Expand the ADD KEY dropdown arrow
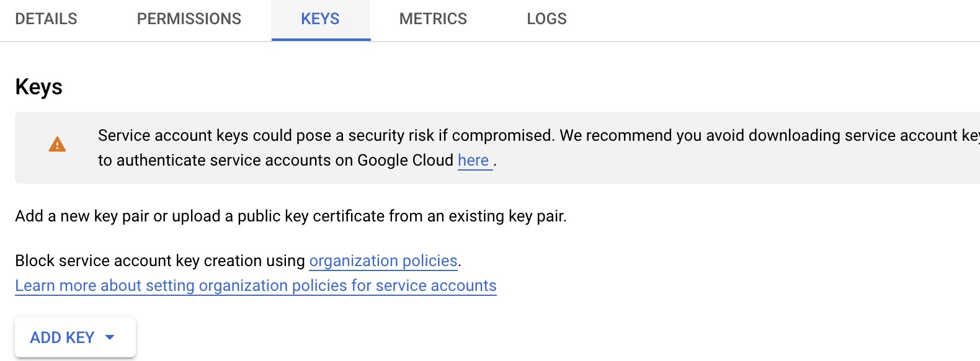Screen dimensions: 980x361 [x=110, y=337]
